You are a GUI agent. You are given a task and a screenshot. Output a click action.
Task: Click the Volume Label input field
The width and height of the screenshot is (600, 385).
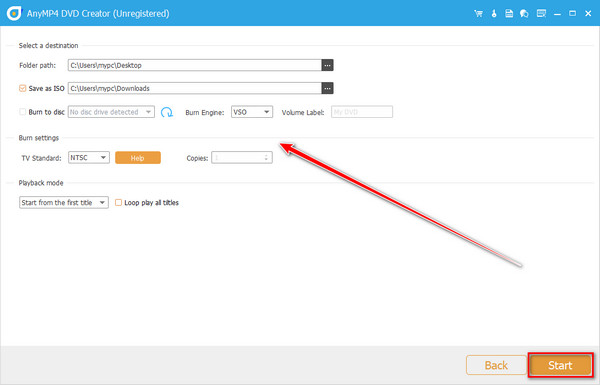point(362,112)
